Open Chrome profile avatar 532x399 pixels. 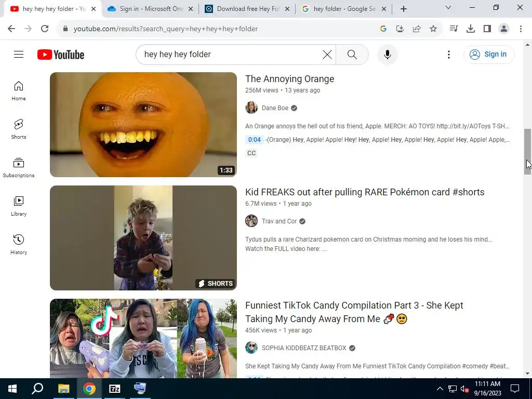pyautogui.click(x=504, y=29)
